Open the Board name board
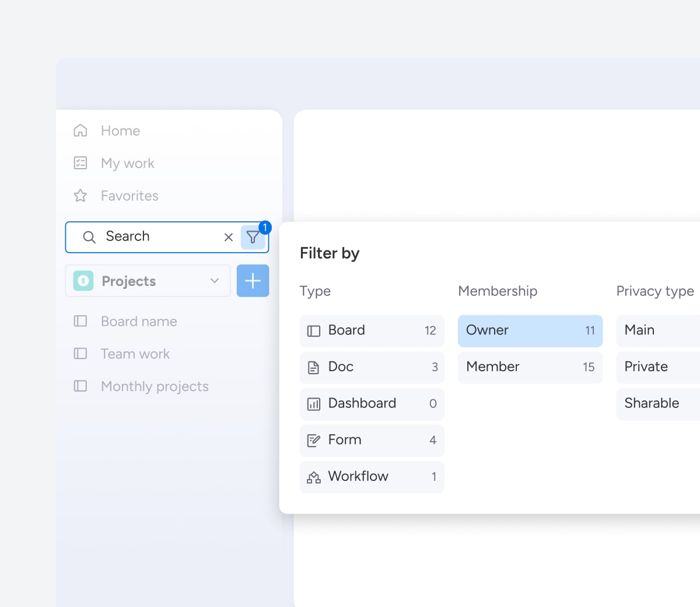This screenshot has width=700, height=607. click(x=139, y=322)
